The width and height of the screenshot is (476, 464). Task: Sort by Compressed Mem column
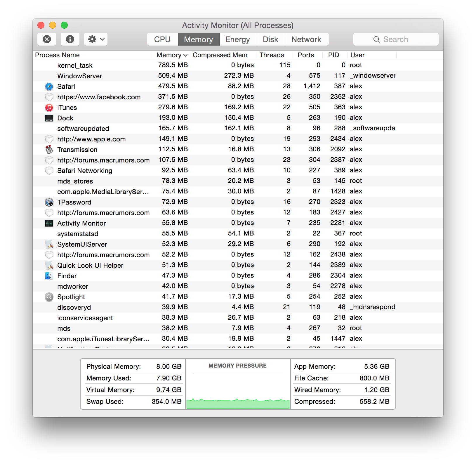click(x=223, y=55)
